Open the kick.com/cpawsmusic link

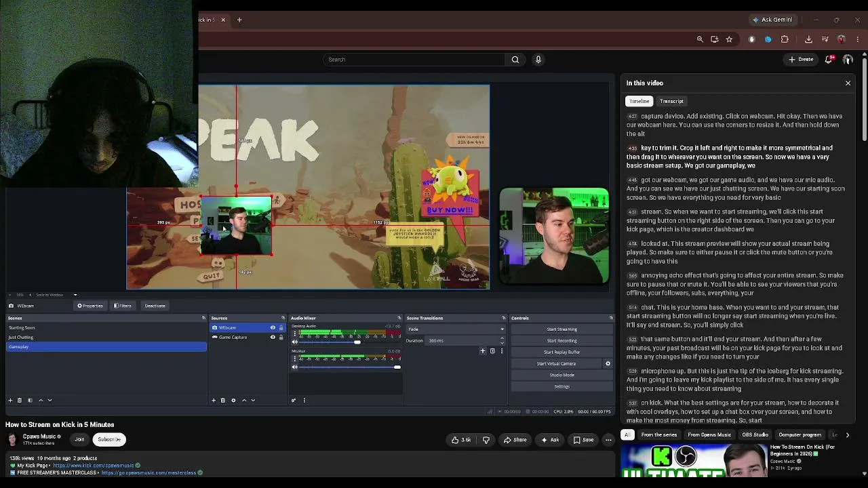tap(94, 466)
